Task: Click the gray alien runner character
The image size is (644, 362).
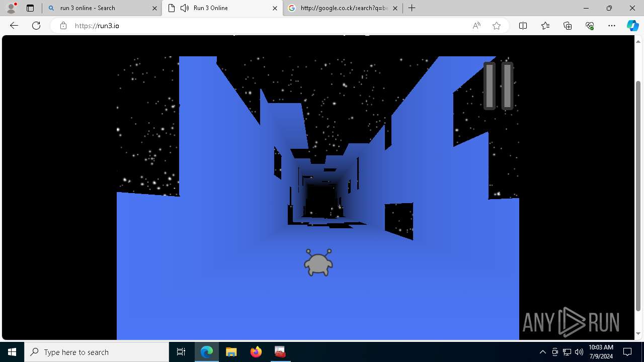Action: (318, 262)
